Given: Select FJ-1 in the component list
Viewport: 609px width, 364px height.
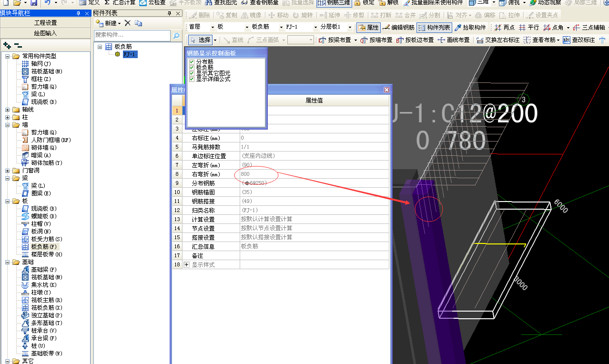Looking at the screenshot, I should tap(129, 54).
